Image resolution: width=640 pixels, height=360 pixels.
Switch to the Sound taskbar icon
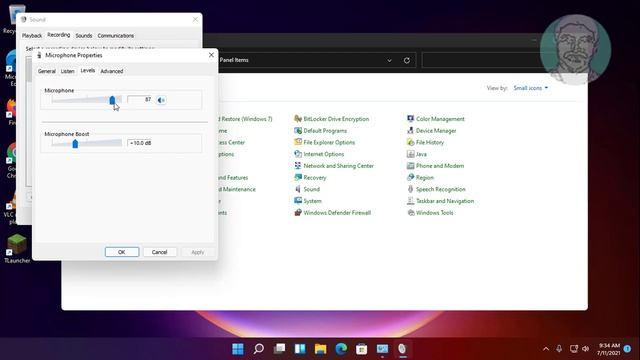tap(402, 349)
